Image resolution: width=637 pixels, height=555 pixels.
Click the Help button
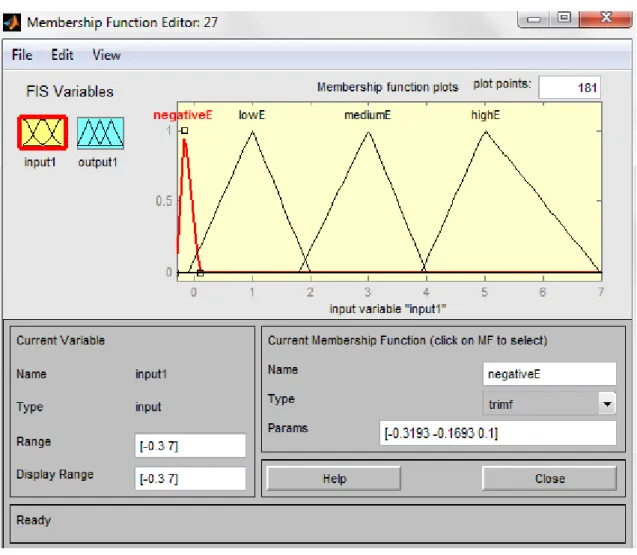click(x=334, y=478)
